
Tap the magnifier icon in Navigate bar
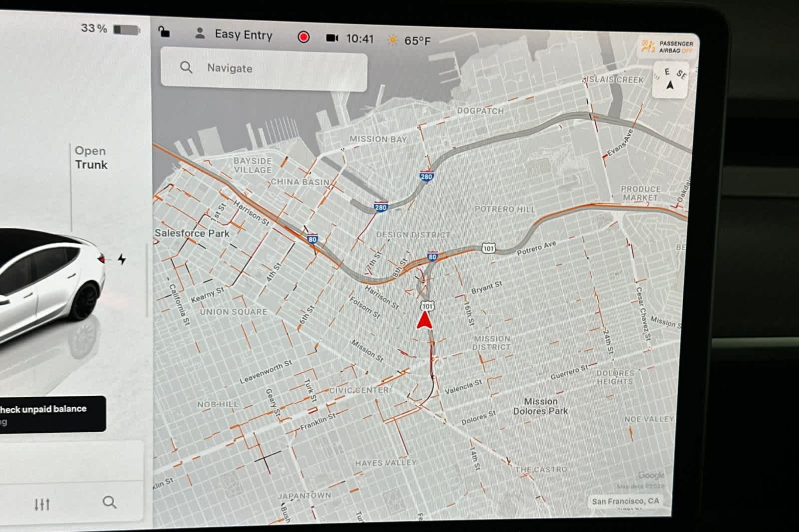pos(186,67)
